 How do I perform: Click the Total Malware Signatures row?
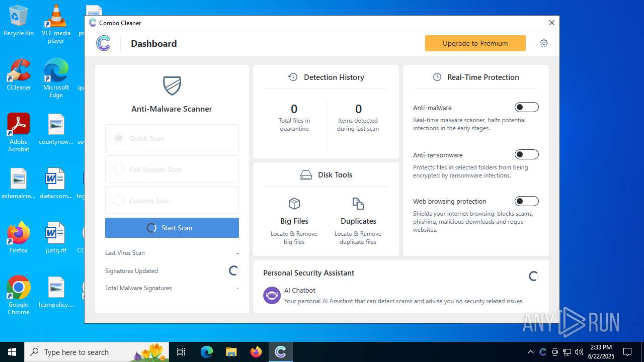(172, 288)
